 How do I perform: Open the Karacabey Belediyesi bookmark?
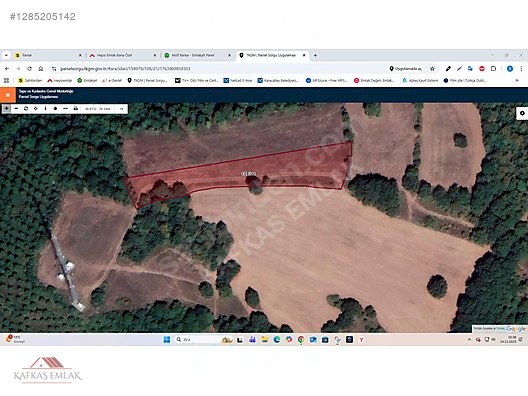(x=278, y=80)
